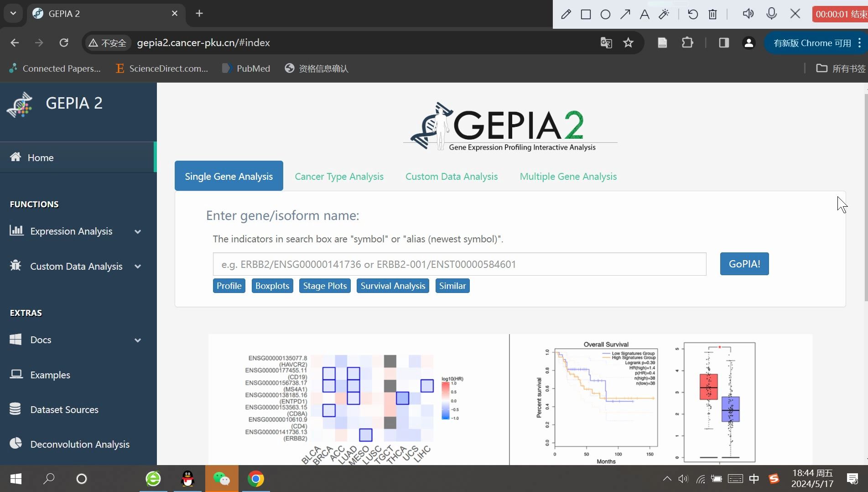Open Windows taskbar search
868x492 pixels.
click(49, 479)
